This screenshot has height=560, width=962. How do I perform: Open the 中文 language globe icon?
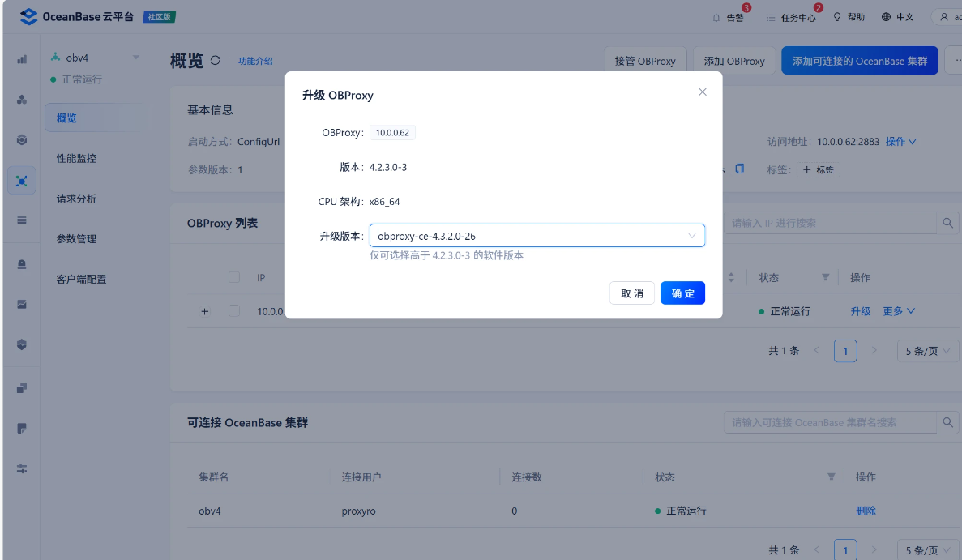(897, 16)
